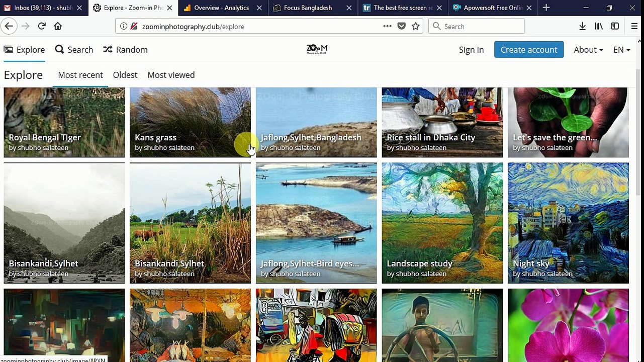
Task: Open a Random image
Action: coord(125,50)
